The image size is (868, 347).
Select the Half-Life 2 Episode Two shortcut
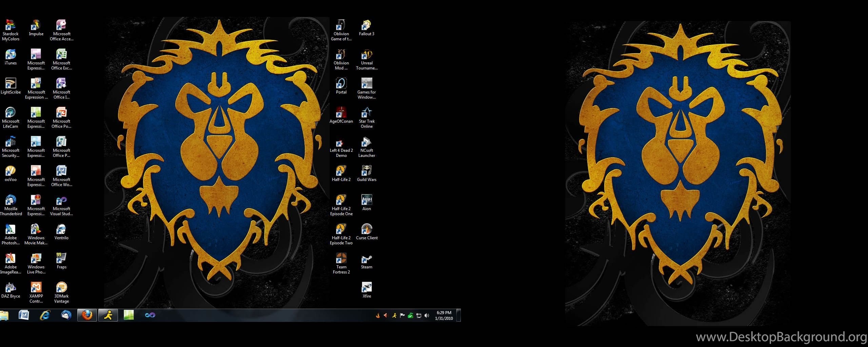click(x=341, y=234)
